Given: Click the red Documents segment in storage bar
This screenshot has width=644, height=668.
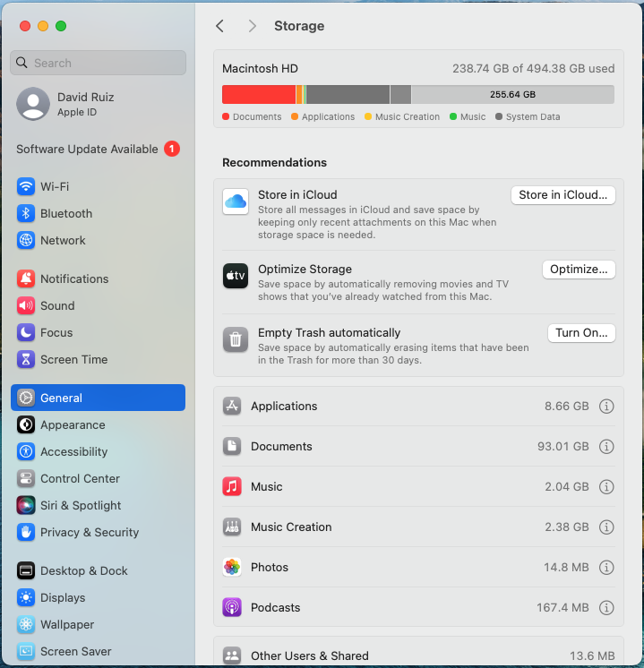Looking at the screenshot, I should tap(258, 94).
